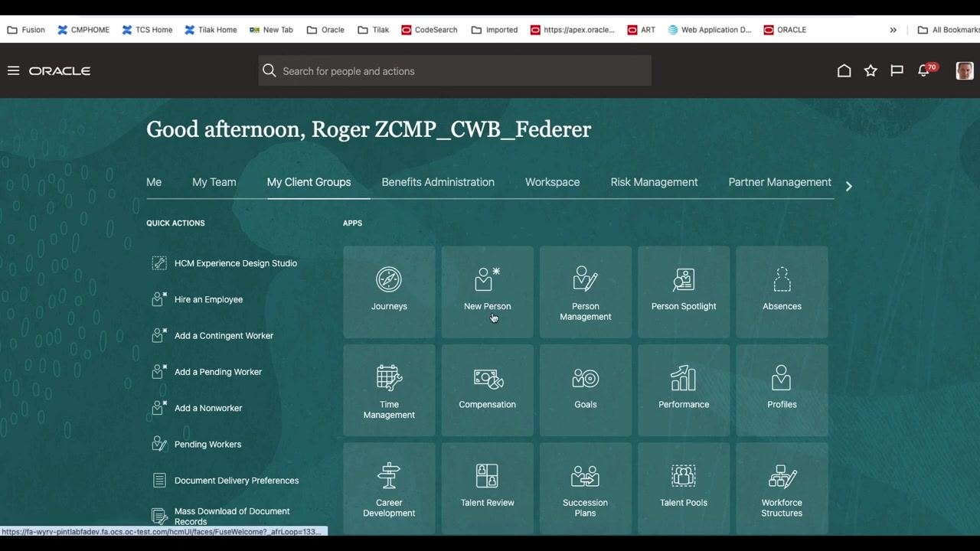Open Document Delivery Preferences link
The height and width of the screenshot is (551, 980).
[225, 481]
